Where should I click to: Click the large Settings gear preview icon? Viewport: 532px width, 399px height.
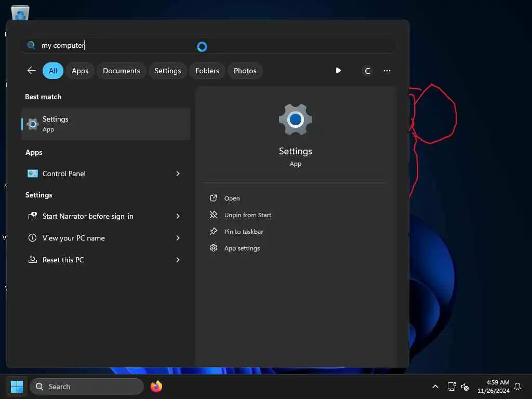(296, 119)
